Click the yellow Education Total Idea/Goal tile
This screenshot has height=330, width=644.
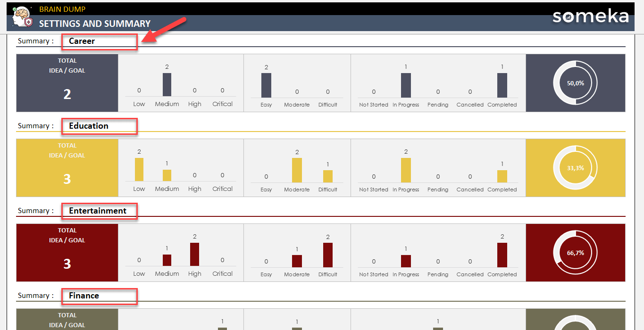pyautogui.click(x=67, y=168)
